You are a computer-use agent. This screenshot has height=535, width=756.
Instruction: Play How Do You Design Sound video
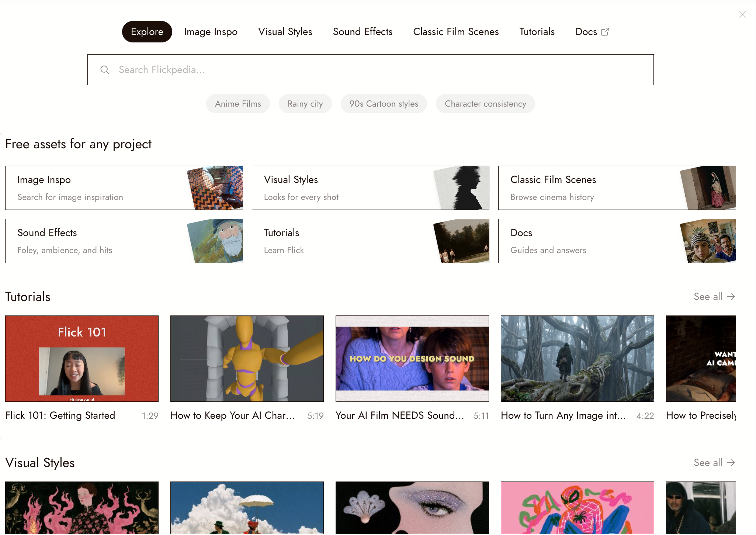pos(412,359)
